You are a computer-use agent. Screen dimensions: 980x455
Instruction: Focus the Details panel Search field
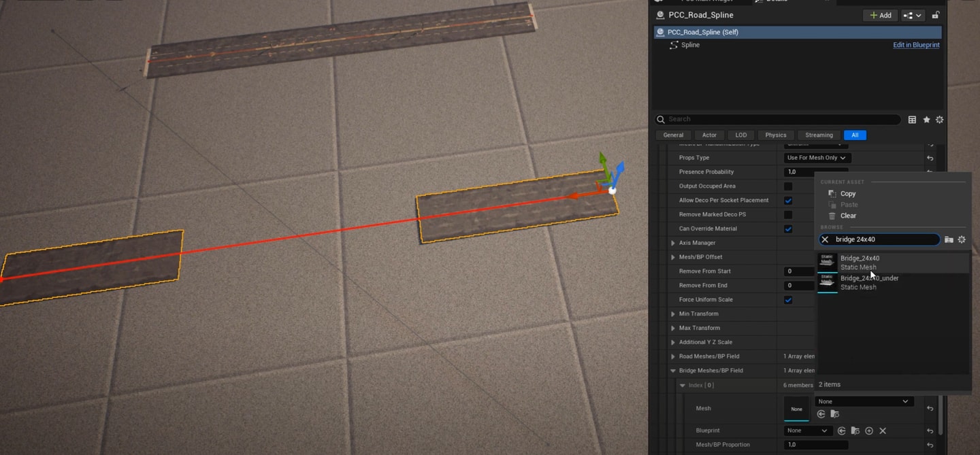pyautogui.click(x=778, y=119)
